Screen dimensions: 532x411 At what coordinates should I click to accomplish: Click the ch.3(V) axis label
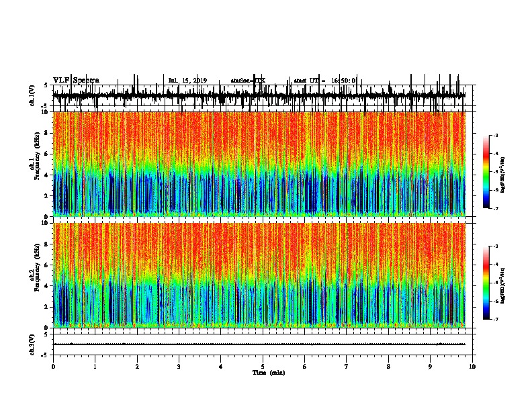click(x=32, y=345)
